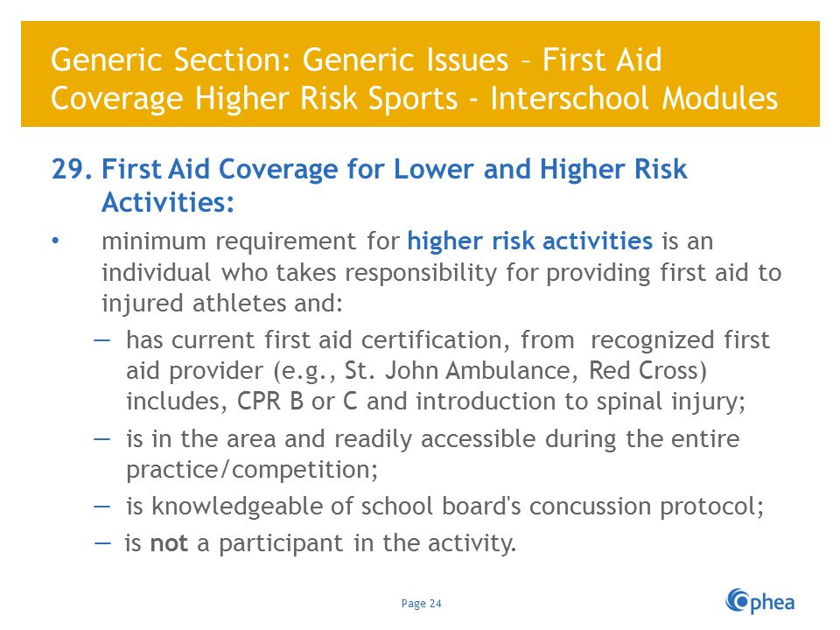Click the bold word 'not'
This screenshot has height=630, width=840.
169,543
